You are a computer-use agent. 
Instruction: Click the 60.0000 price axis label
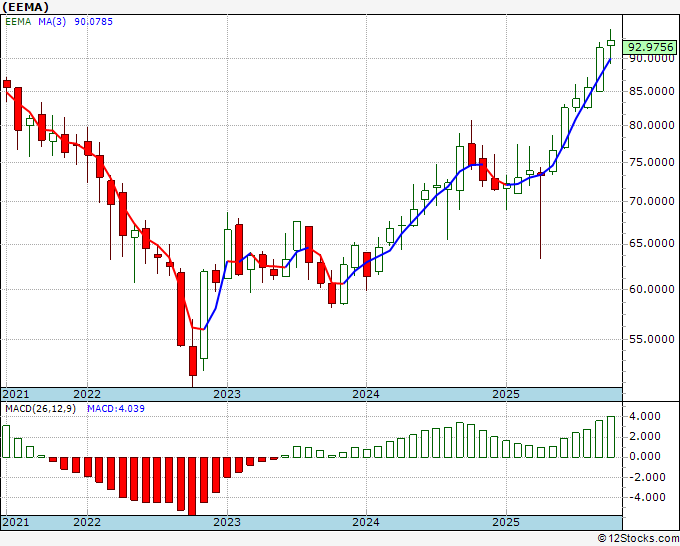[x=651, y=289]
